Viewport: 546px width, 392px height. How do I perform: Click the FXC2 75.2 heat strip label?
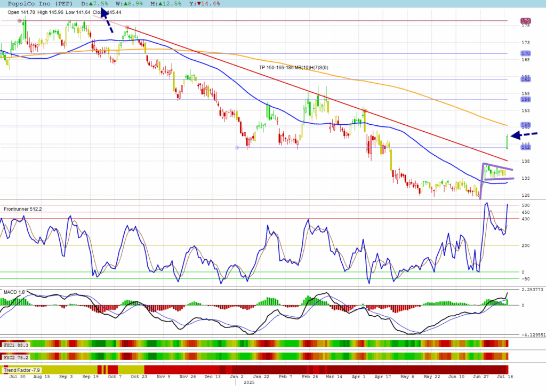point(16,357)
